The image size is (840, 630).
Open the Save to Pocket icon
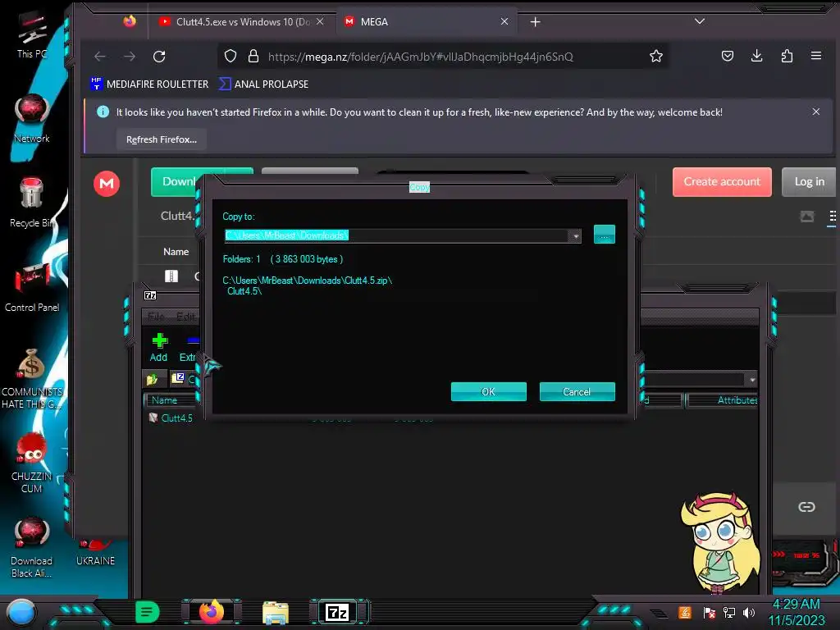[x=728, y=56]
